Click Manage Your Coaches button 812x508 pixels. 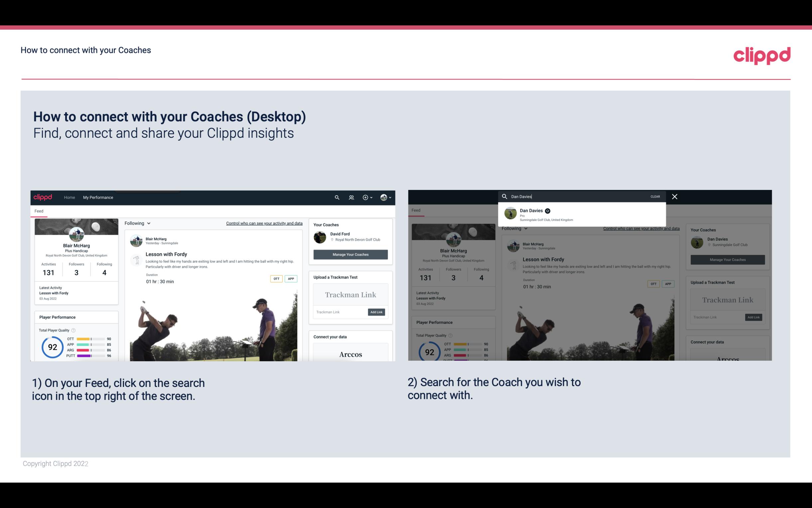(x=350, y=254)
